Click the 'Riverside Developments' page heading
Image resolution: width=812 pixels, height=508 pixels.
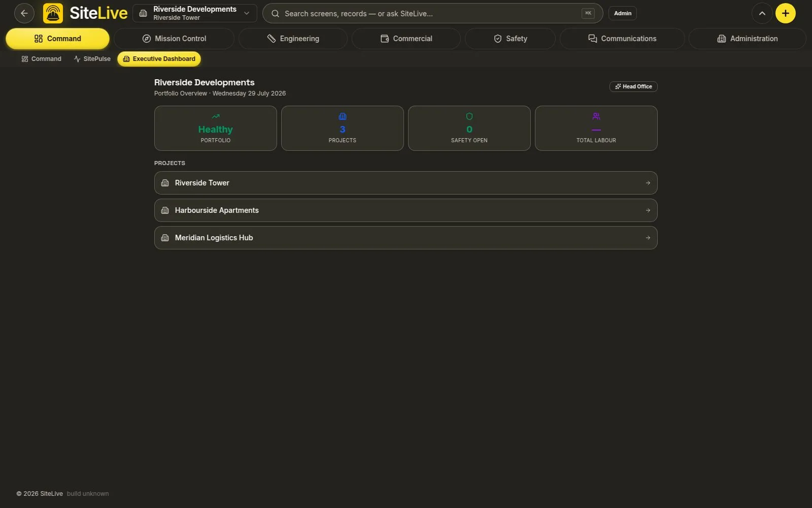(205, 82)
